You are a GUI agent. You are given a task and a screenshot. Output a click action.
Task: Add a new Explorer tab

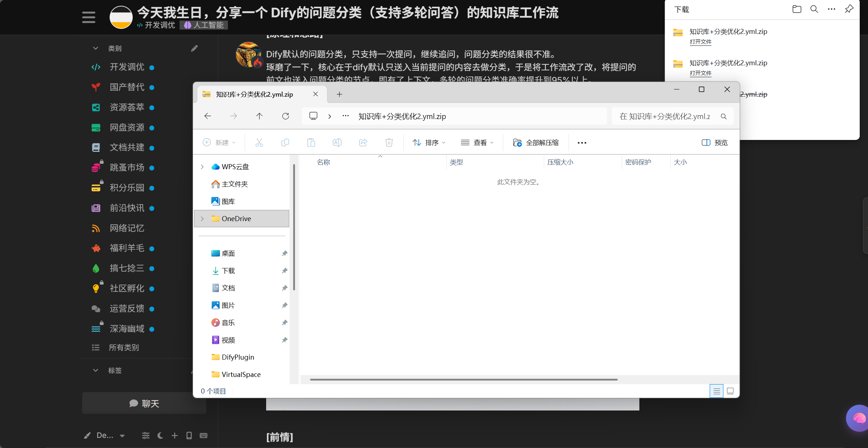click(339, 95)
